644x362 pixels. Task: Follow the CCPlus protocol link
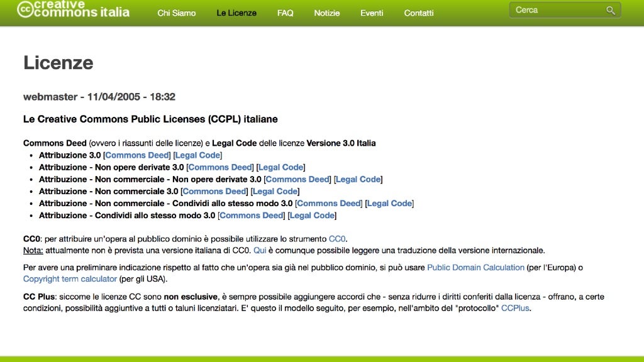click(515, 308)
